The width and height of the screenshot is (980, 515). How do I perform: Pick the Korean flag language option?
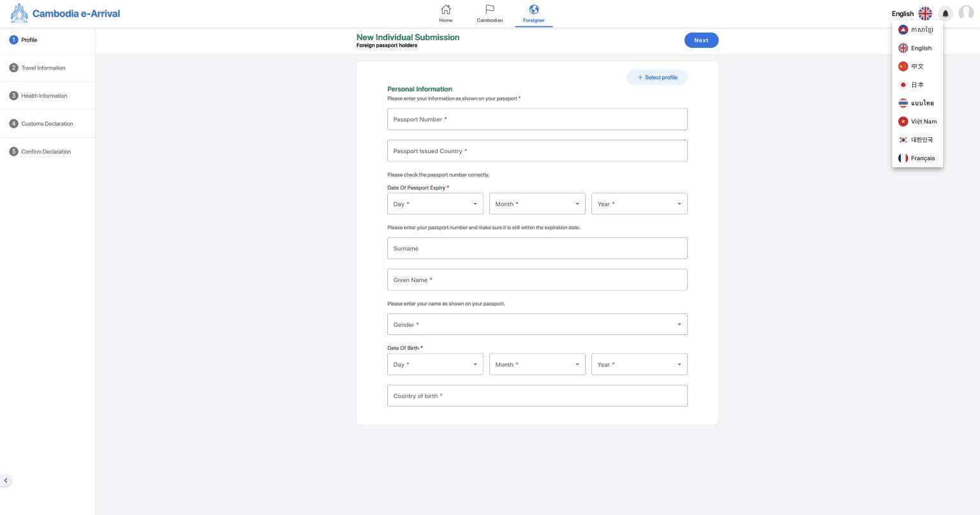917,140
